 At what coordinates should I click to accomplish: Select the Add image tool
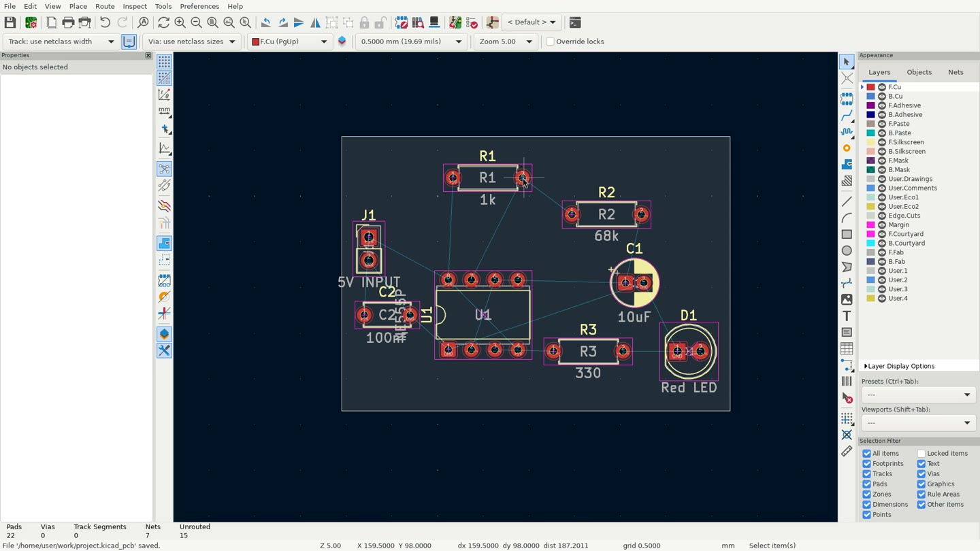847,299
